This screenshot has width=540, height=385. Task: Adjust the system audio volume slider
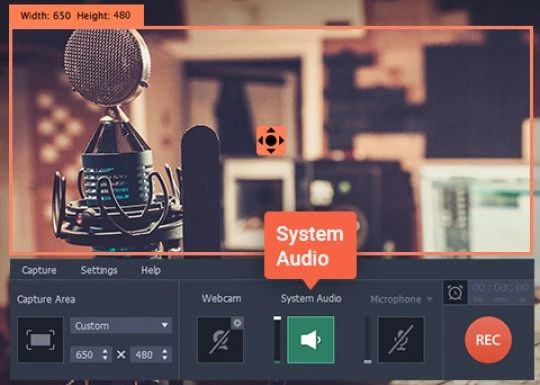coord(277,340)
